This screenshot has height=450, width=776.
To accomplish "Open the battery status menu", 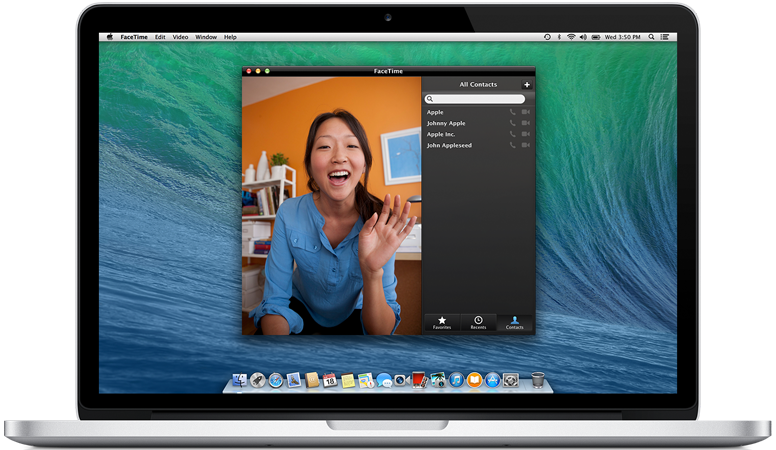I will click(x=596, y=37).
